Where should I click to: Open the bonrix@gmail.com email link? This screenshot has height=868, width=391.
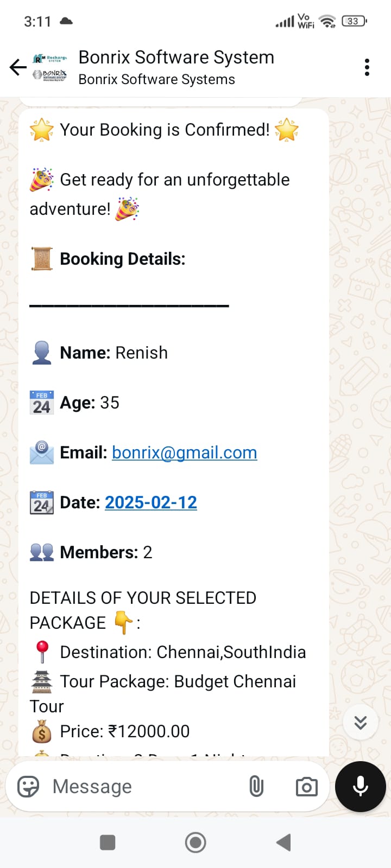(x=184, y=452)
